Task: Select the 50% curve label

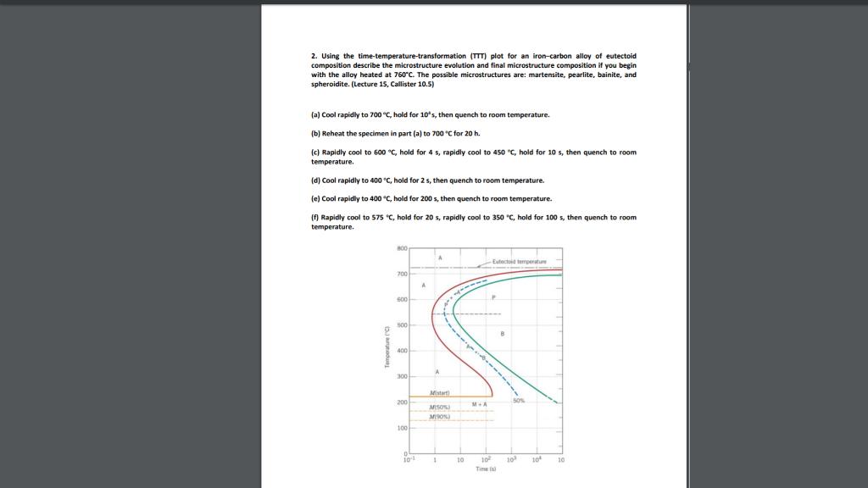Action: [519, 400]
